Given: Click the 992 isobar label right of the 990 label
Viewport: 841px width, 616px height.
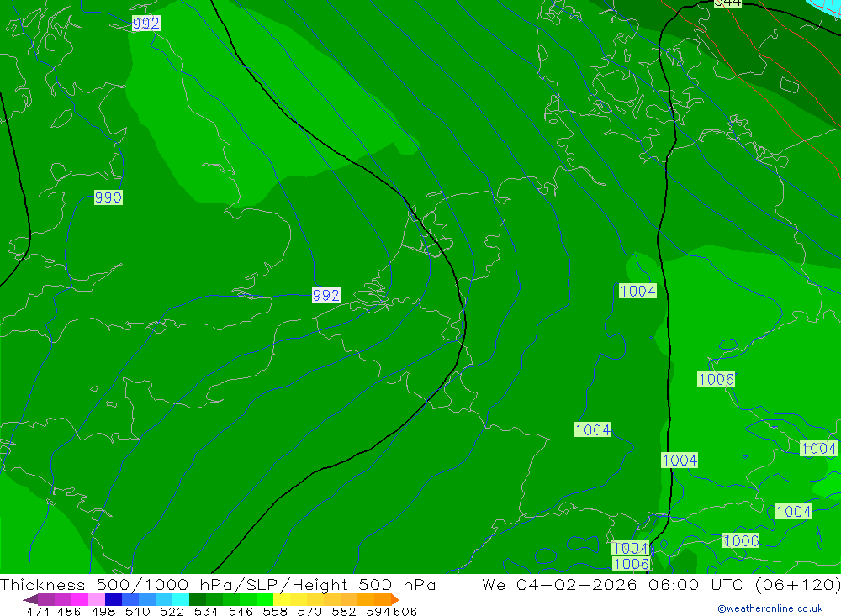Looking at the screenshot, I should tap(326, 296).
